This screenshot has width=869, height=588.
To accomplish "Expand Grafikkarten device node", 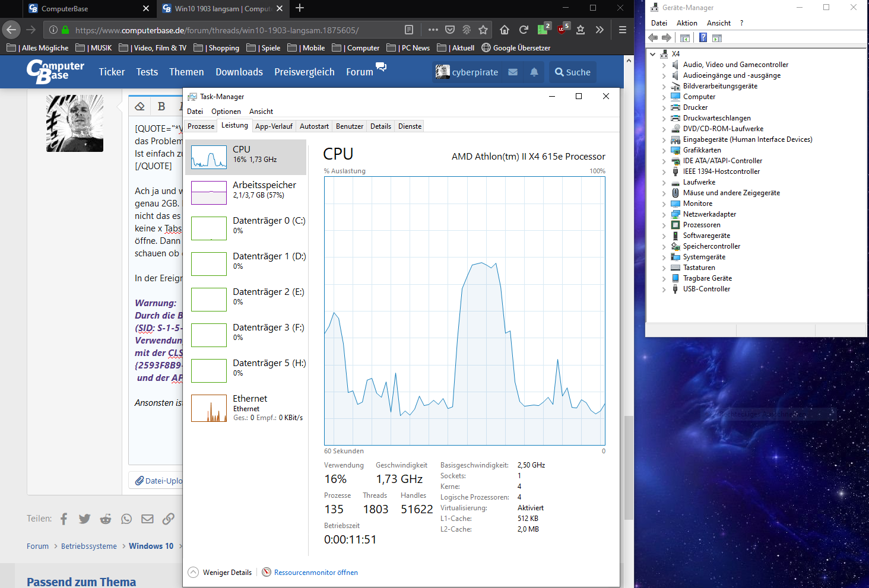I will 664,150.
